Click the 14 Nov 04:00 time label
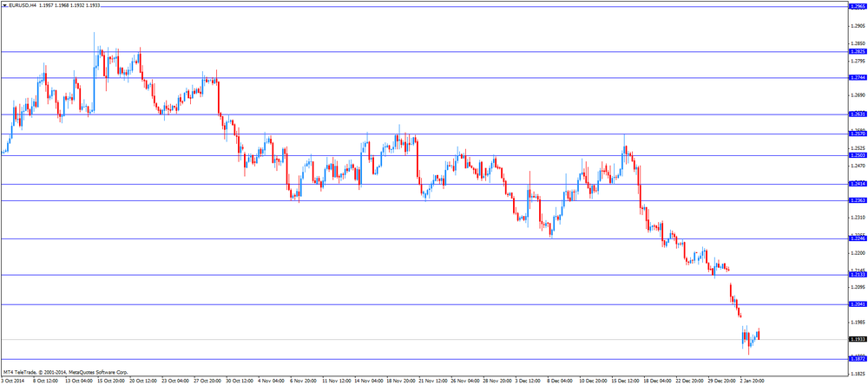The image size is (868, 385). (371, 382)
